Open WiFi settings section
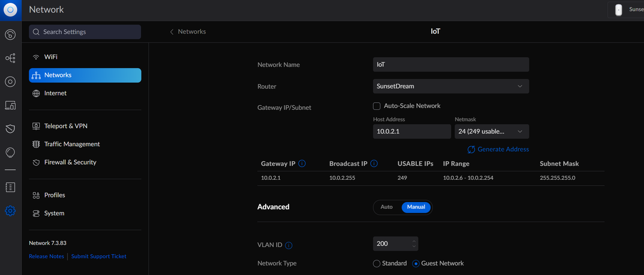Screen dimensions: 644x275 (x=85, y=57)
